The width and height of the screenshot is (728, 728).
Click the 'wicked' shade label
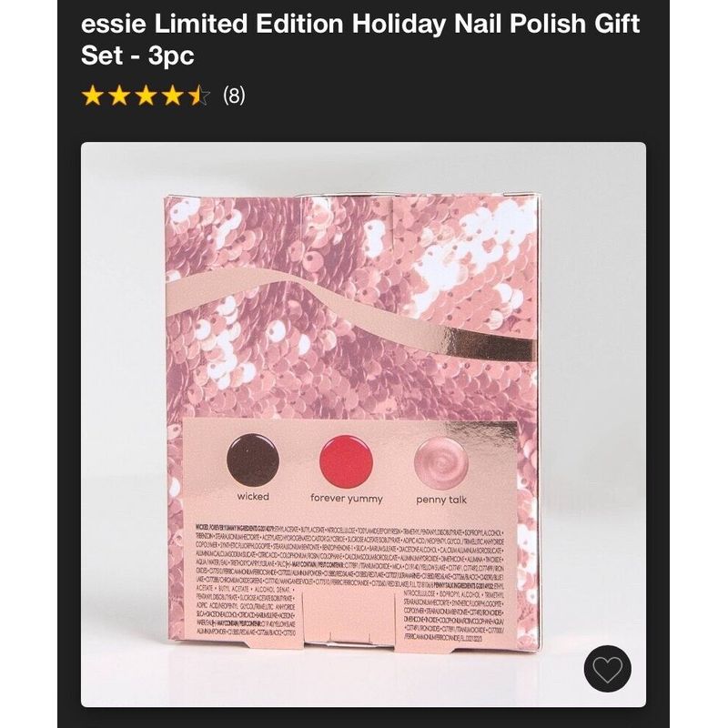[x=253, y=496]
